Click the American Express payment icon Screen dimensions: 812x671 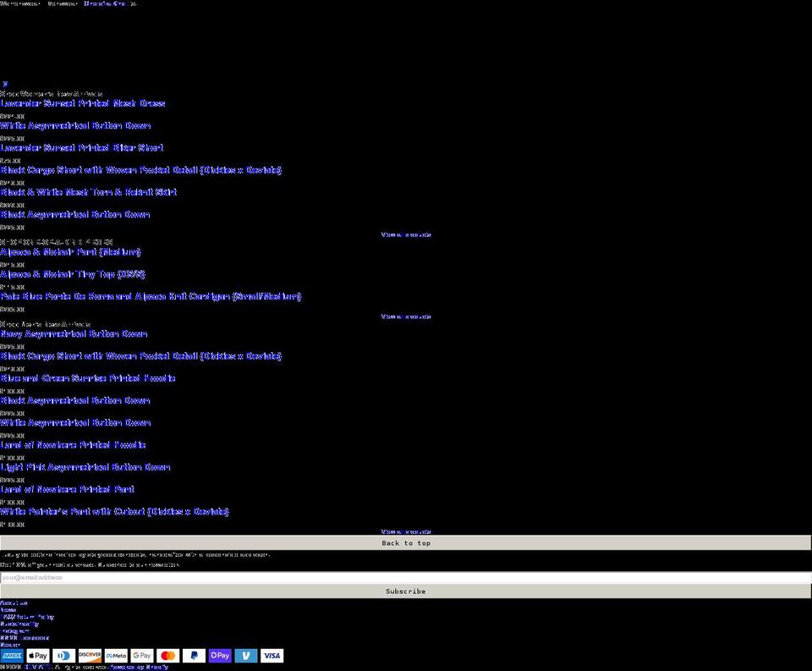click(x=12, y=656)
